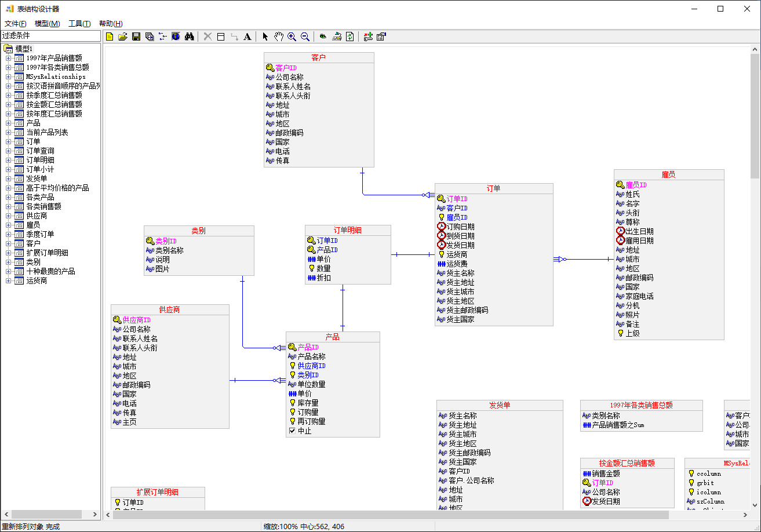761x532 pixels.
Task: Click the binoculars find icon
Action: [x=189, y=37]
